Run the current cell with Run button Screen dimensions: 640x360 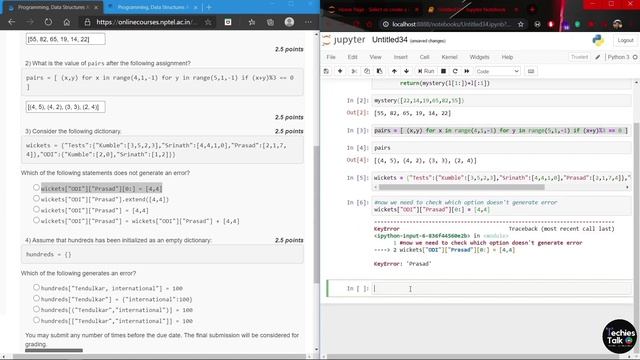(426, 71)
